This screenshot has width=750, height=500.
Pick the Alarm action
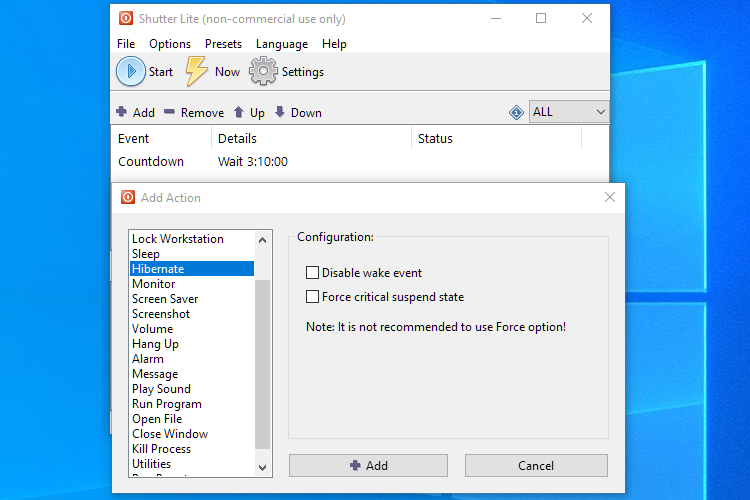coord(192,359)
